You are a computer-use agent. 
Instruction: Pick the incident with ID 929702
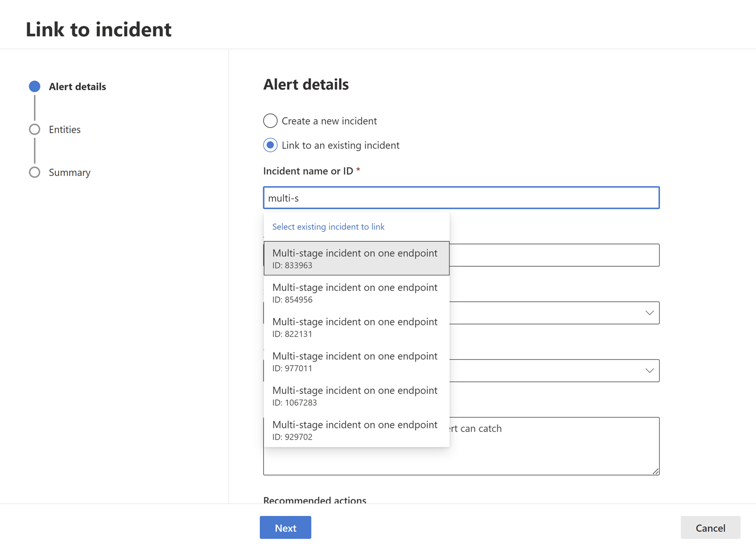click(356, 430)
